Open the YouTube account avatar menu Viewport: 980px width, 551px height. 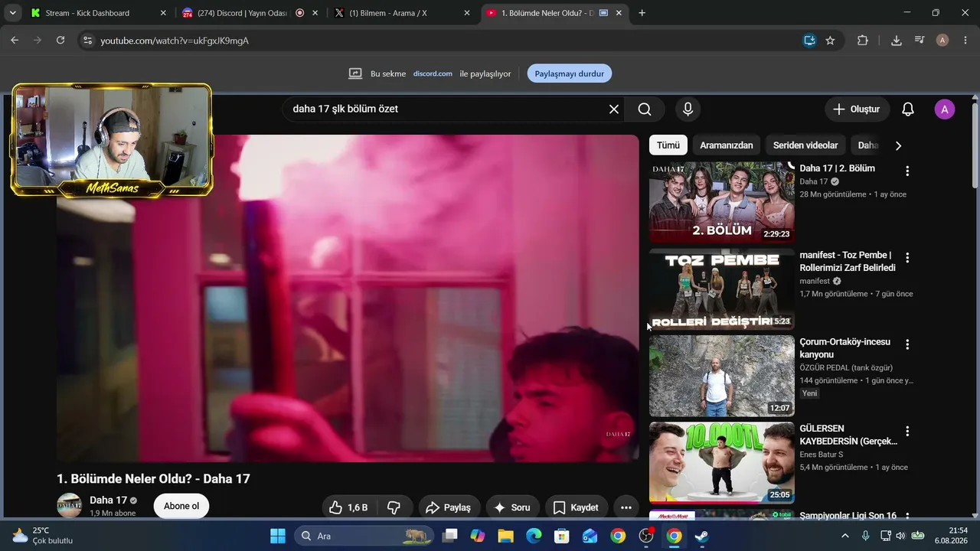945,109
